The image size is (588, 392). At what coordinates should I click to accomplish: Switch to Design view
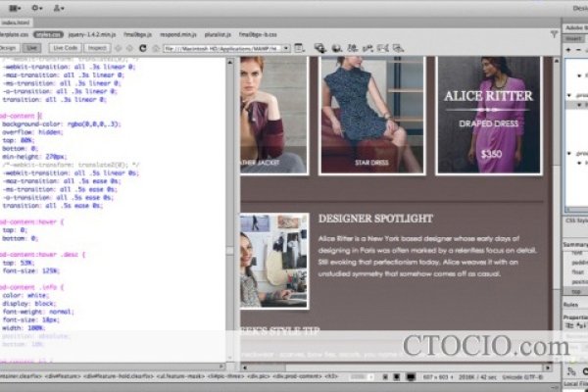[8, 47]
